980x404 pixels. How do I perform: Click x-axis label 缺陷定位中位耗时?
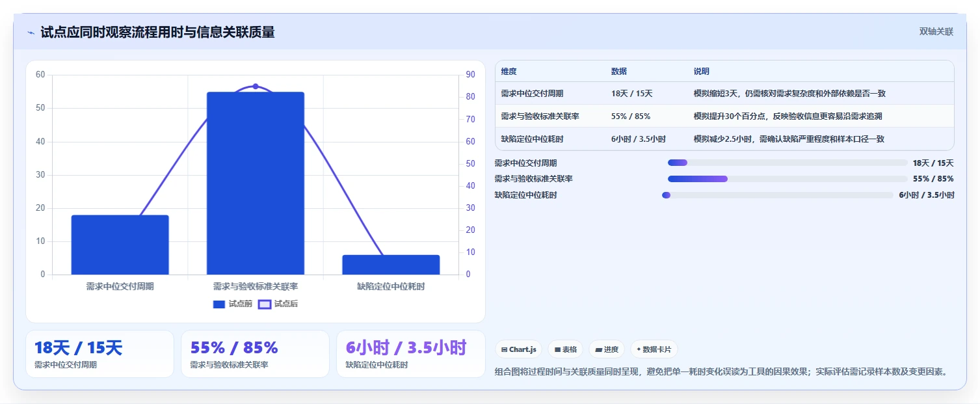click(x=391, y=286)
